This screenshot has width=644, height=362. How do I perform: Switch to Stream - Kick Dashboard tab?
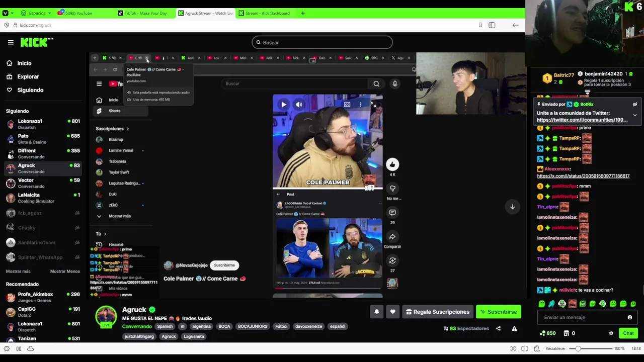click(x=267, y=13)
